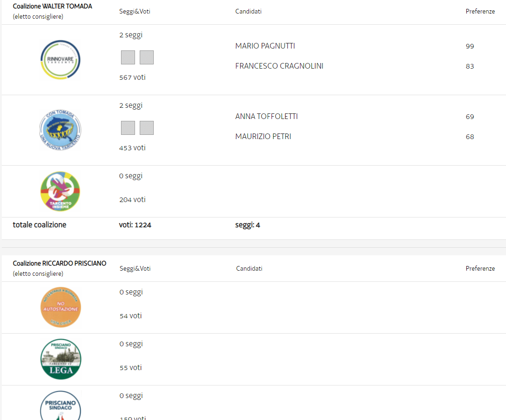Click the Coalizione Riccardo Prisciano heading
Viewport: 506px width, 420px height.
[x=59, y=264]
